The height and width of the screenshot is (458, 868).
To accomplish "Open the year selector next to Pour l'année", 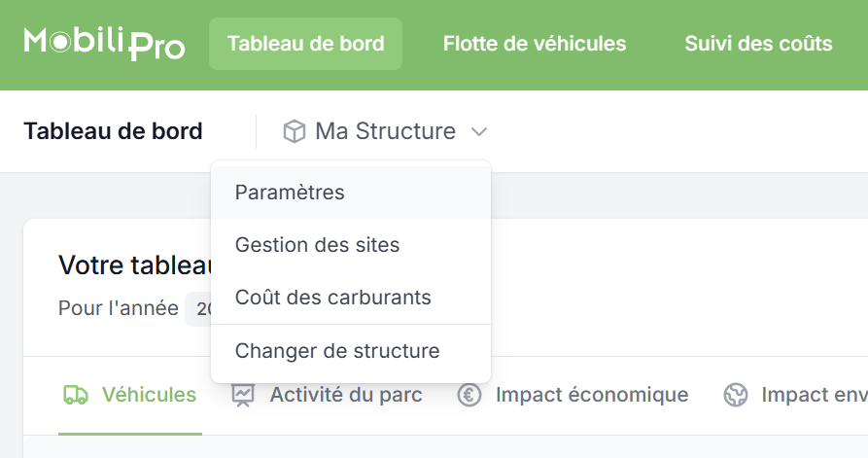I will click(x=199, y=309).
